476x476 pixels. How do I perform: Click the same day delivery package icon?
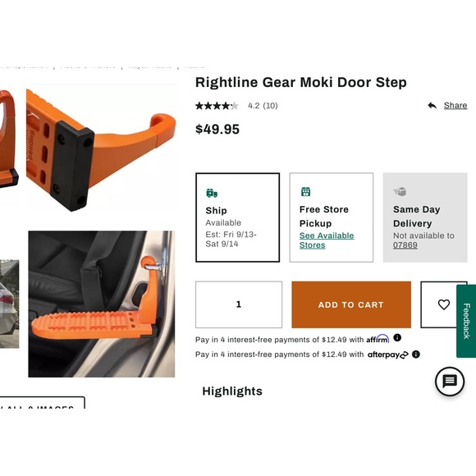tap(400, 192)
